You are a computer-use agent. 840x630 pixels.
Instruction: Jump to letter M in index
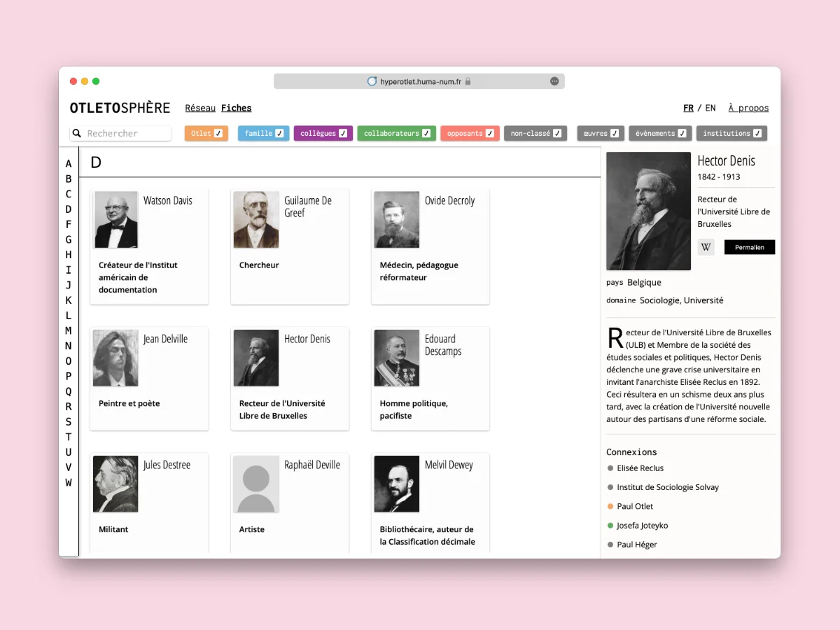pos(69,330)
